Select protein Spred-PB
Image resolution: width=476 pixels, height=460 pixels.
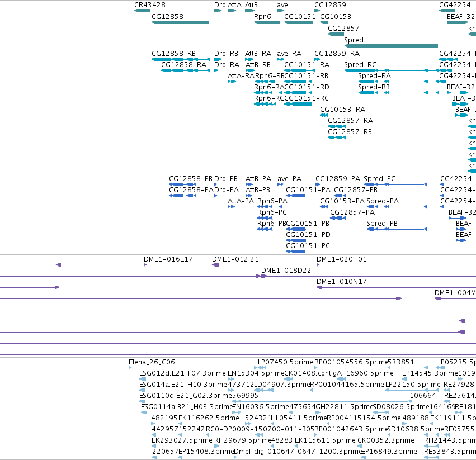397,229
